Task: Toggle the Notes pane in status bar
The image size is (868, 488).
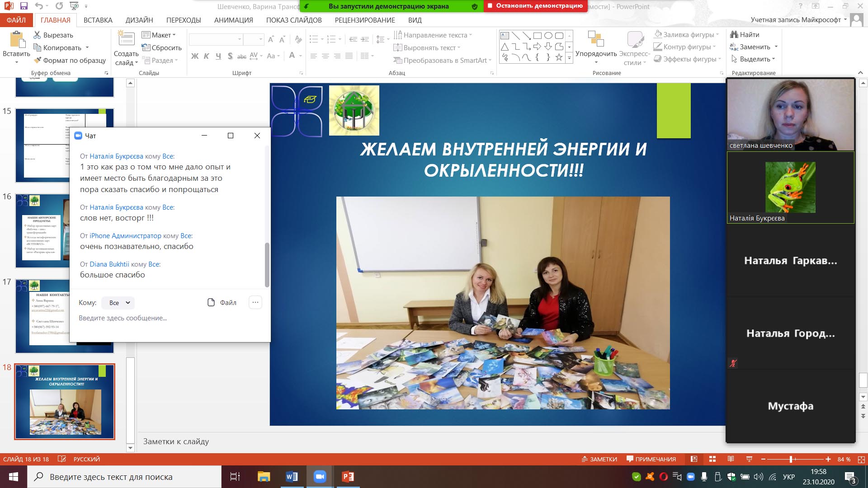Action: click(x=599, y=459)
